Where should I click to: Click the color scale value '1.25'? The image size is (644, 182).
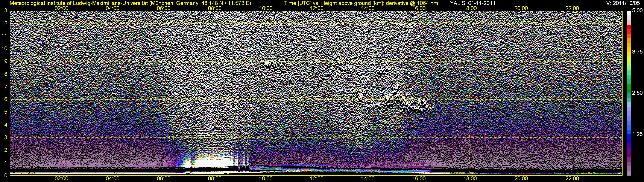coord(637,134)
